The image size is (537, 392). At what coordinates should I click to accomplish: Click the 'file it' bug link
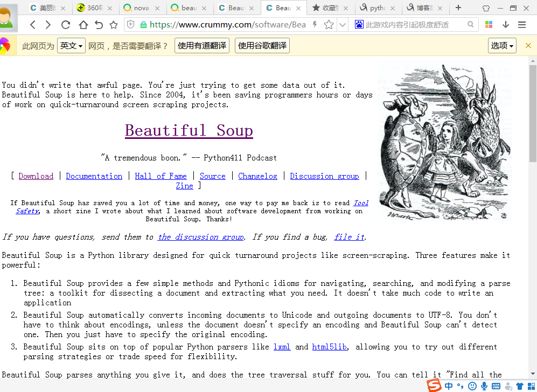pos(350,237)
